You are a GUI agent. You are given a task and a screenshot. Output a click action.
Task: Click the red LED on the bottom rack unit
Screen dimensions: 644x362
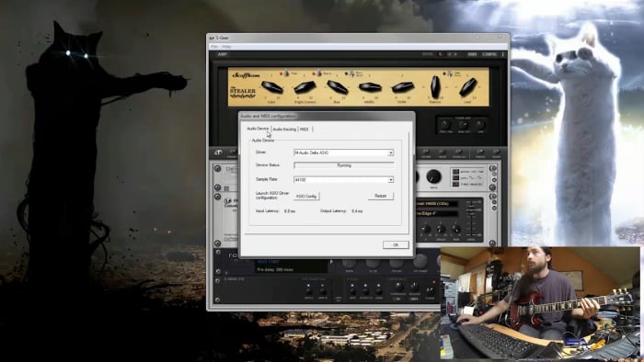pyautogui.click(x=433, y=282)
